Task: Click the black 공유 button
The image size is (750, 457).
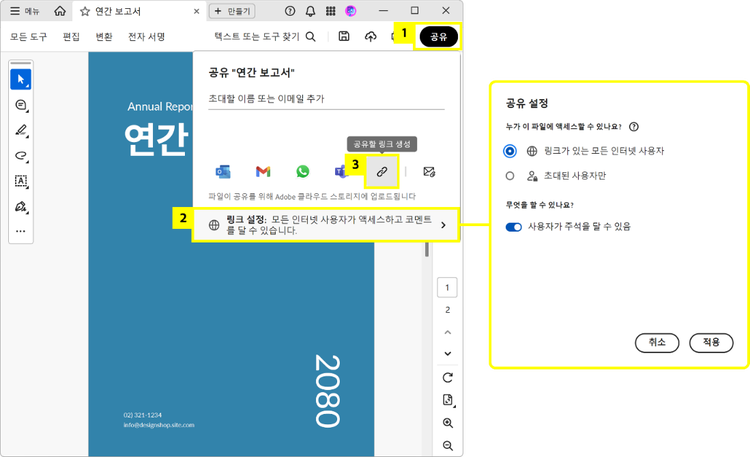Action: (439, 37)
